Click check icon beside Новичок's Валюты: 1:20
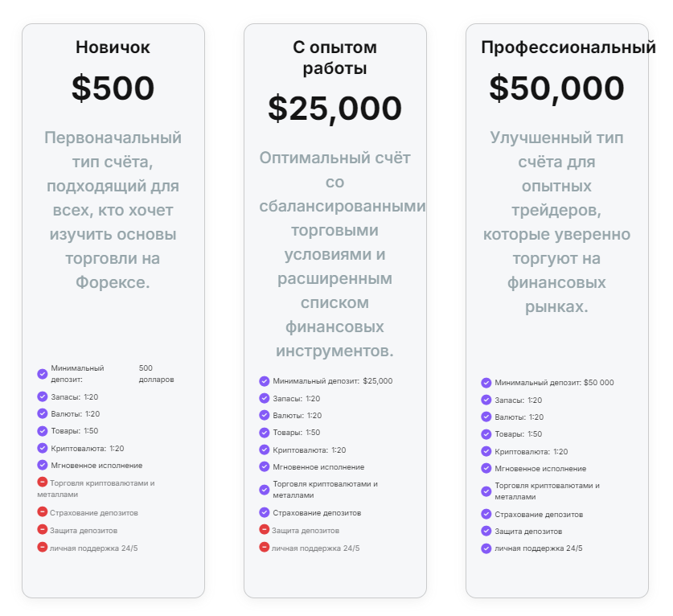The image size is (673, 616). (43, 413)
